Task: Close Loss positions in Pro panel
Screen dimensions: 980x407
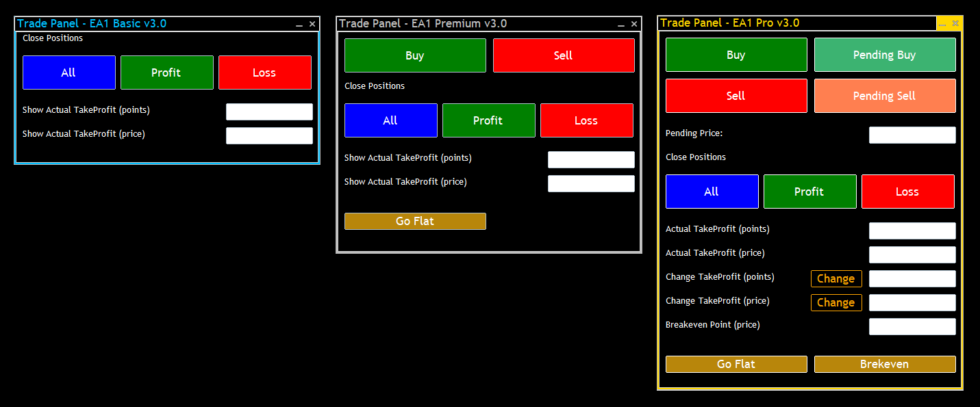Action: (x=907, y=192)
